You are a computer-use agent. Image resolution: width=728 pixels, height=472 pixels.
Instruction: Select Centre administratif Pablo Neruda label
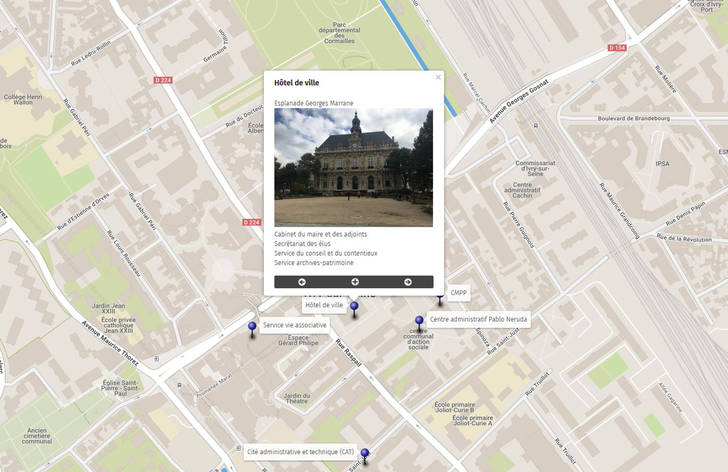tap(478, 319)
